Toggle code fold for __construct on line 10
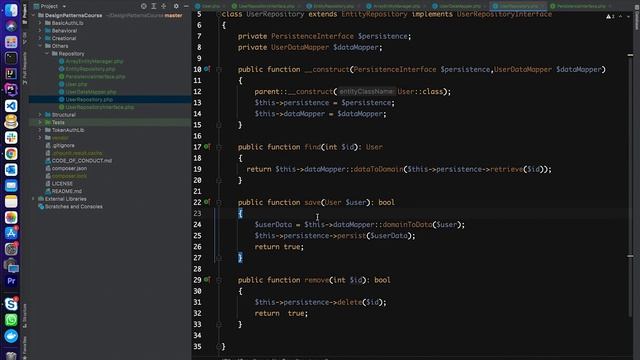Screen dimensions: 640x360 click(x=219, y=69)
